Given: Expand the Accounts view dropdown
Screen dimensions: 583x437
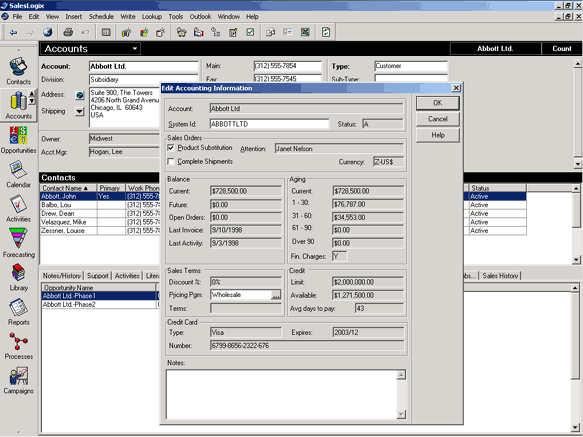Looking at the screenshot, I should coord(135,49).
